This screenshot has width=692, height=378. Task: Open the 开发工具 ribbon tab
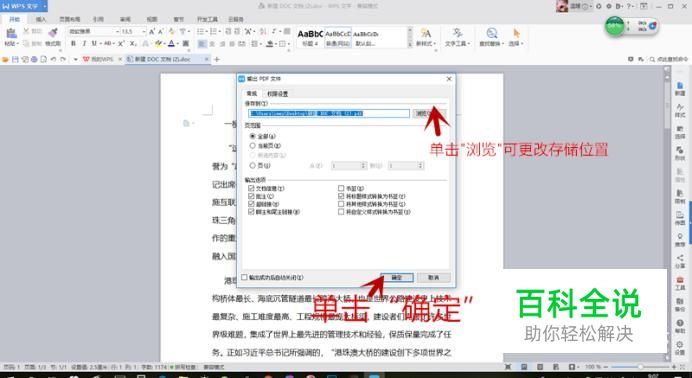click(x=207, y=19)
